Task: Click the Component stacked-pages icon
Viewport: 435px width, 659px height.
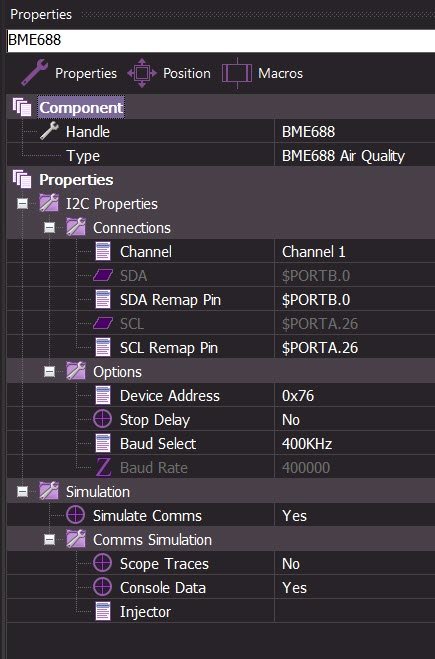Action: tap(22, 107)
